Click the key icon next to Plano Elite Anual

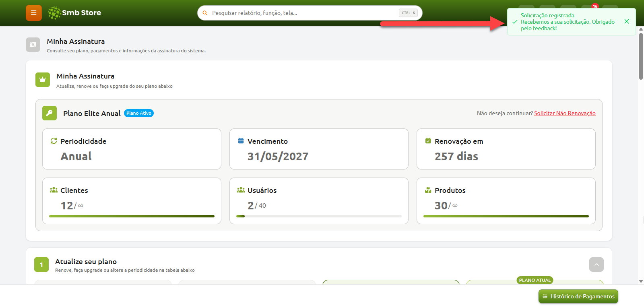pyautogui.click(x=50, y=113)
